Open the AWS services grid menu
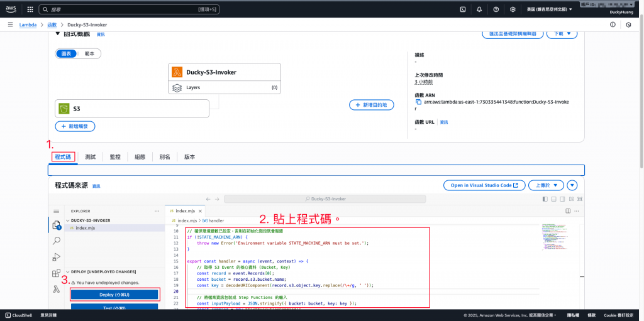The width and height of the screenshot is (644, 321). [30, 9]
